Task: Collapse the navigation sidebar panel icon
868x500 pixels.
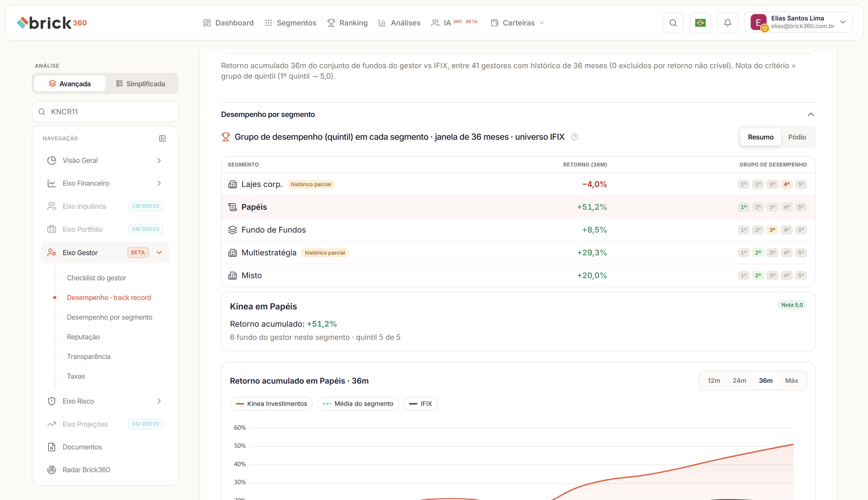Action: [x=162, y=138]
